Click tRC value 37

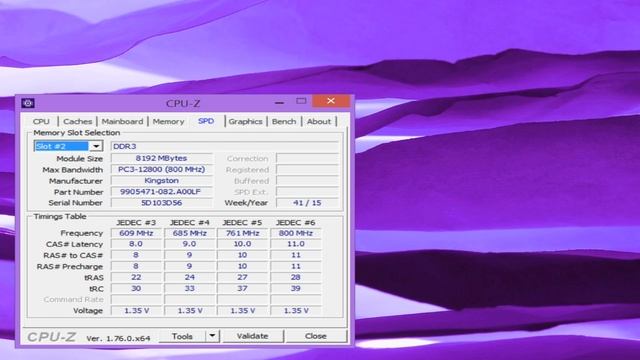[x=242, y=288]
